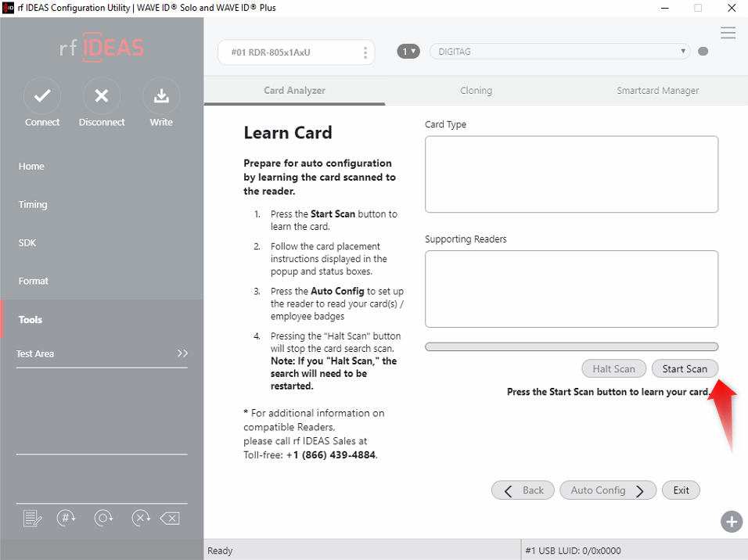Select the #01 RDR-805x1AxU reader box
The height and width of the screenshot is (560, 748).
point(296,52)
